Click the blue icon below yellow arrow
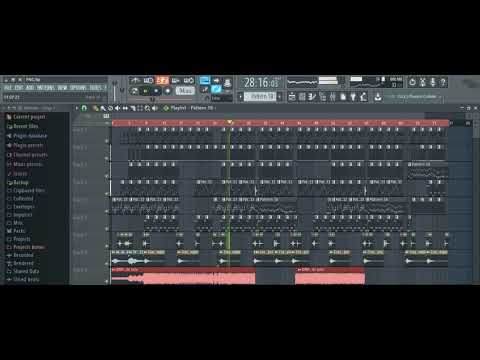The image size is (480, 360). coord(216,90)
